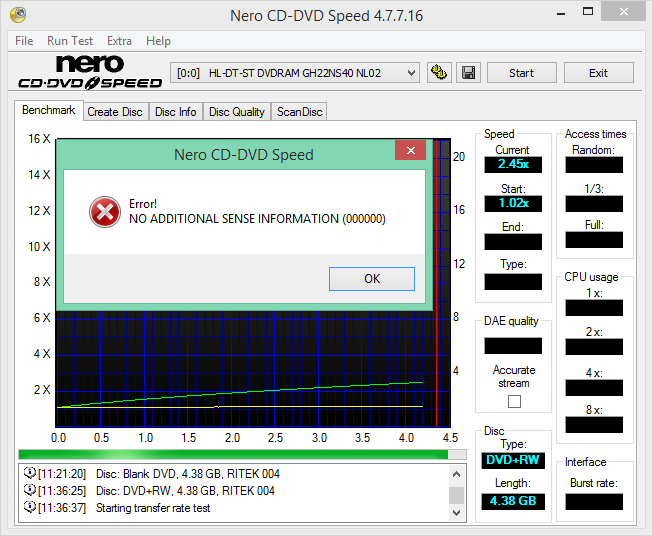
Task: Click the options wrench icon in toolbar
Action: (439, 73)
